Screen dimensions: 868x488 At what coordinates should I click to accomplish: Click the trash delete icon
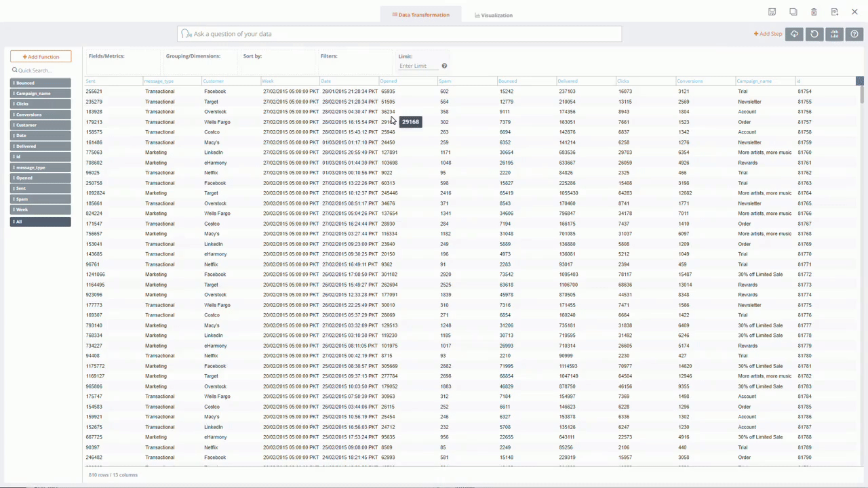tap(814, 12)
